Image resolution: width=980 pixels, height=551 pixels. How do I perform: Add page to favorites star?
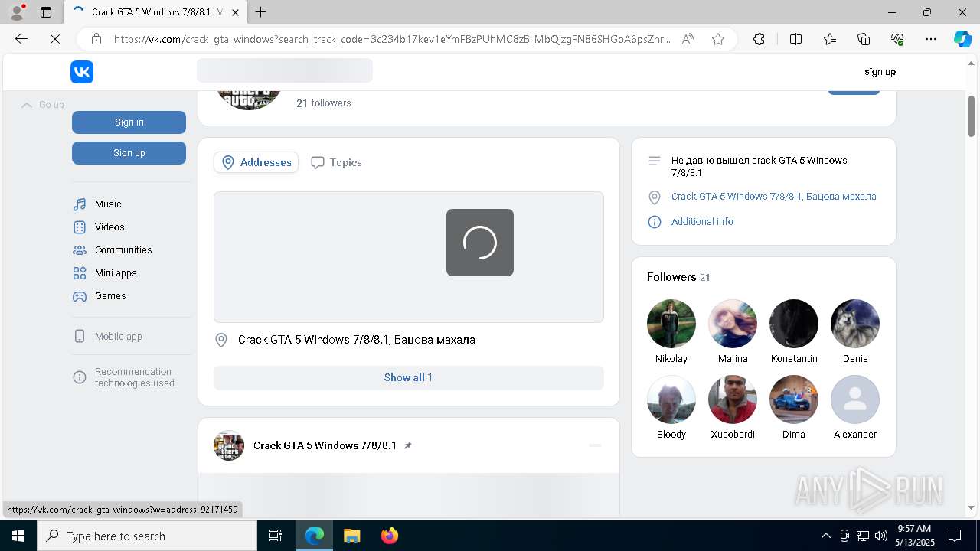click(718, 39)
